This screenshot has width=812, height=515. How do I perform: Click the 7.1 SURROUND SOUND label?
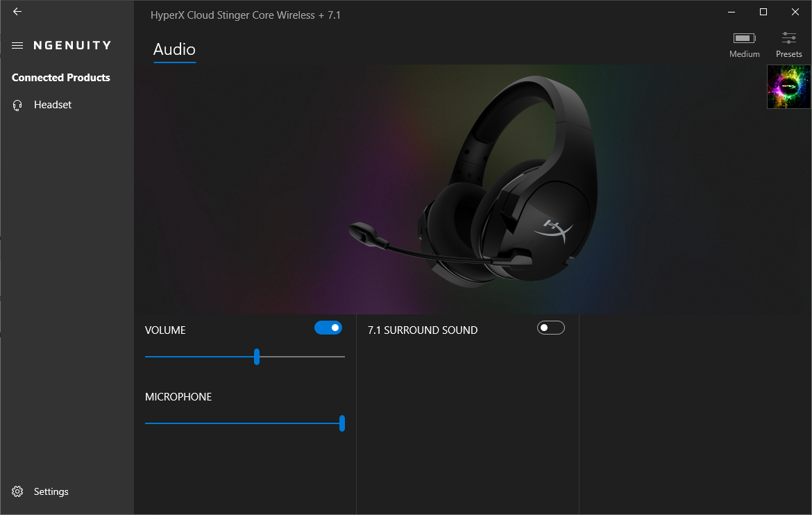pyautogui.click(x=423, y=330)
